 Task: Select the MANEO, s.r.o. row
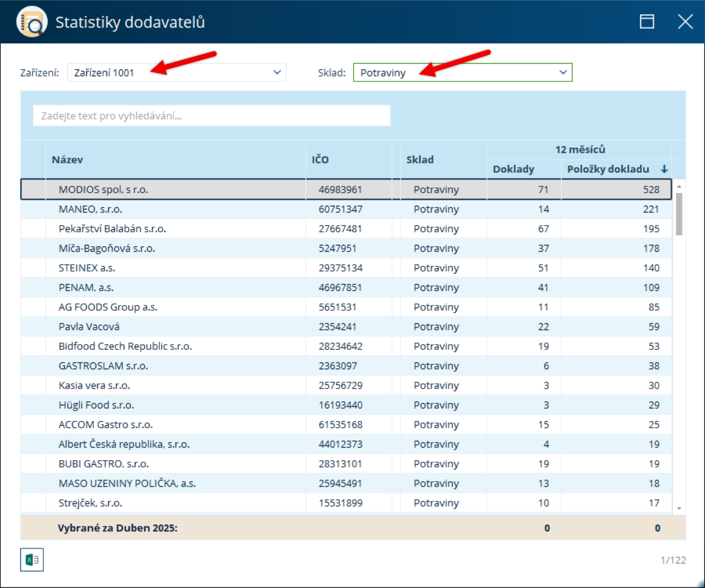[x=346, y=209]
